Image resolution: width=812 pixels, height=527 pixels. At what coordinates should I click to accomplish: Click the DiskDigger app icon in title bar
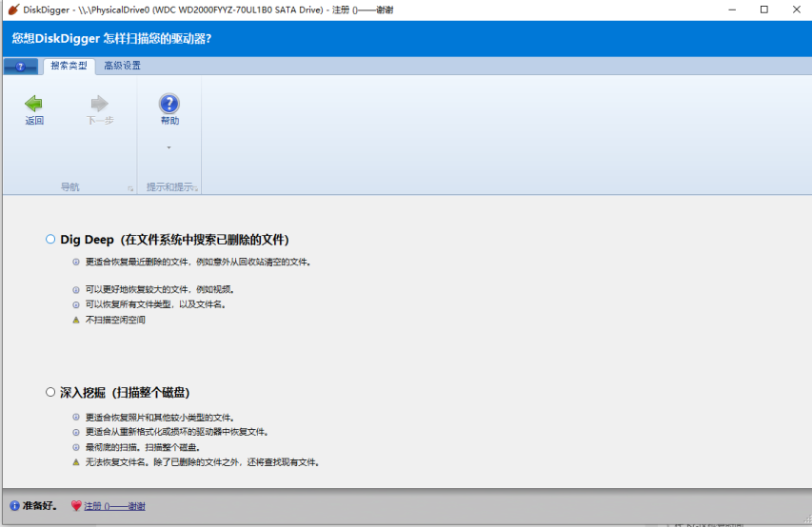[12, 10]
